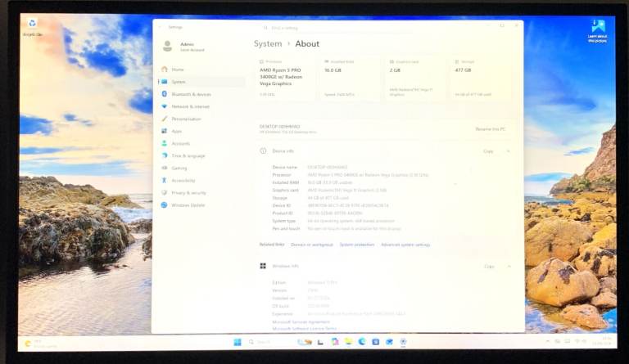Open the Advanced system settings link
This screenshot has height=364, width=629.
point(405,245)
